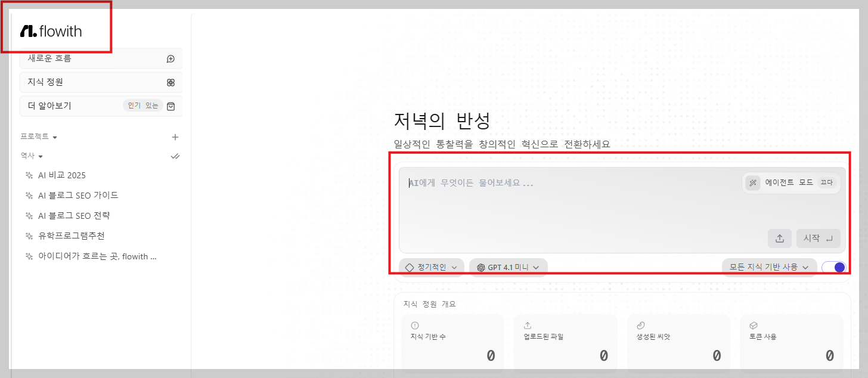Open the GPT 4.1 미니 model dropdown
The image size is (868, 378).
pyautogui.click(x=508, y=267)
